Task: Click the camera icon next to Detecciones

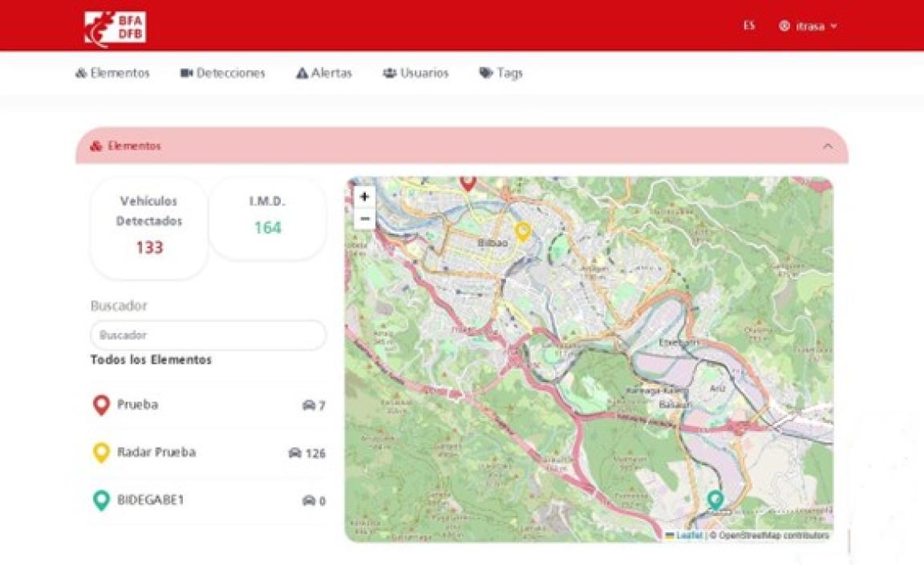Action: click(187, 73)
